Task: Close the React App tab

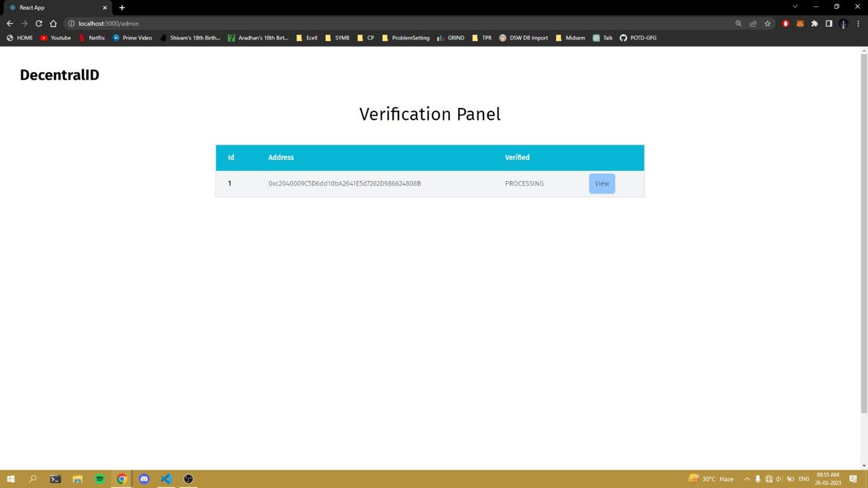Action: pos(104,8)
